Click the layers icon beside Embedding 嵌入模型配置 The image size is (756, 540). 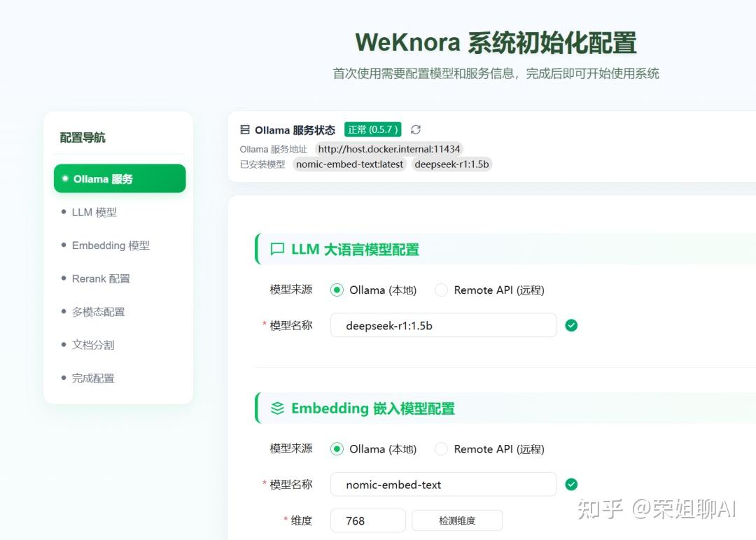(276, 408)
